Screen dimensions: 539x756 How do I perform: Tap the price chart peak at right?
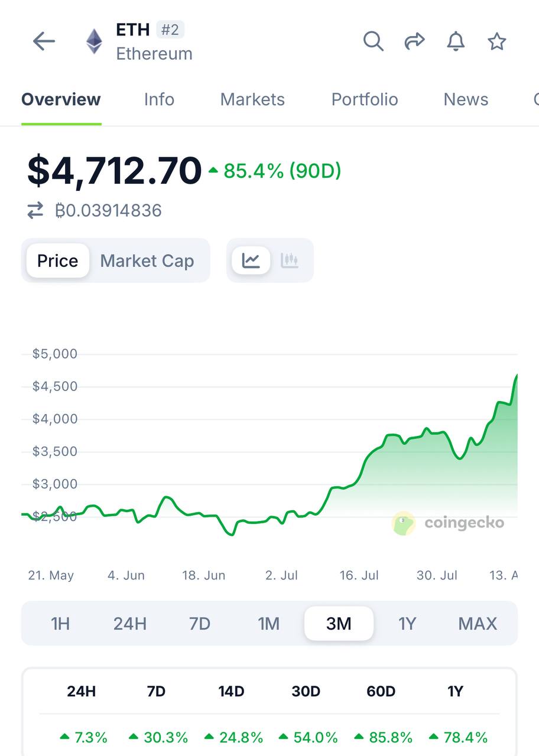coord(516,376)
